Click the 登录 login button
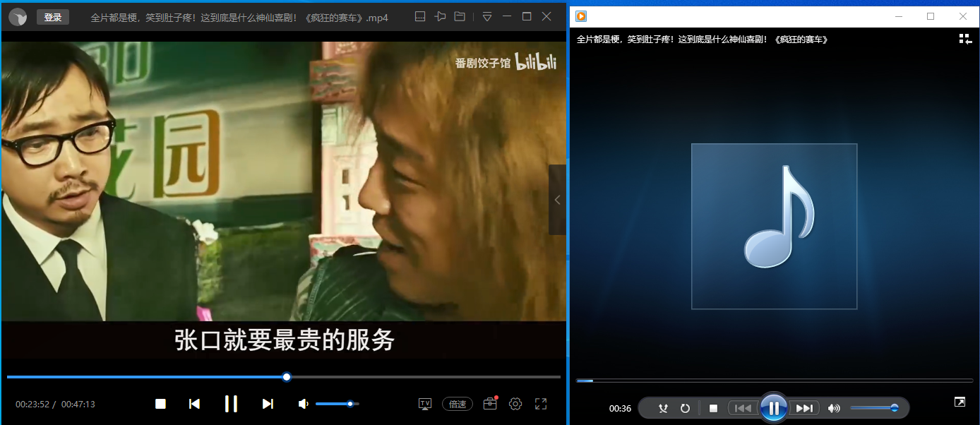 (x=52, y=16)
